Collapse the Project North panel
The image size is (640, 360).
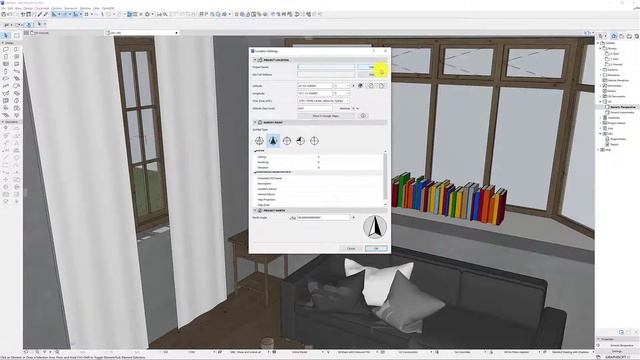point(255,211)
